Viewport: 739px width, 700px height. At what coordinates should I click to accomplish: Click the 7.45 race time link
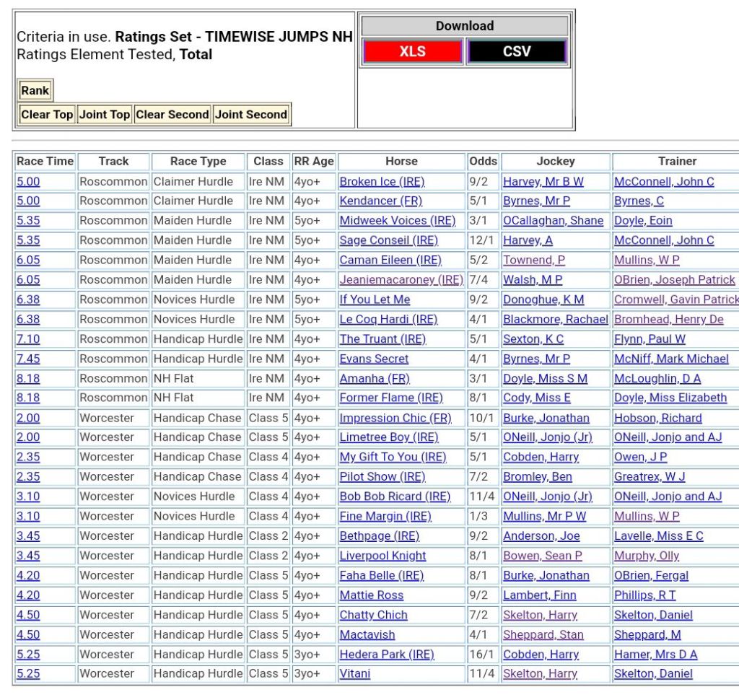pyautogui.click(x=28, y=359)
